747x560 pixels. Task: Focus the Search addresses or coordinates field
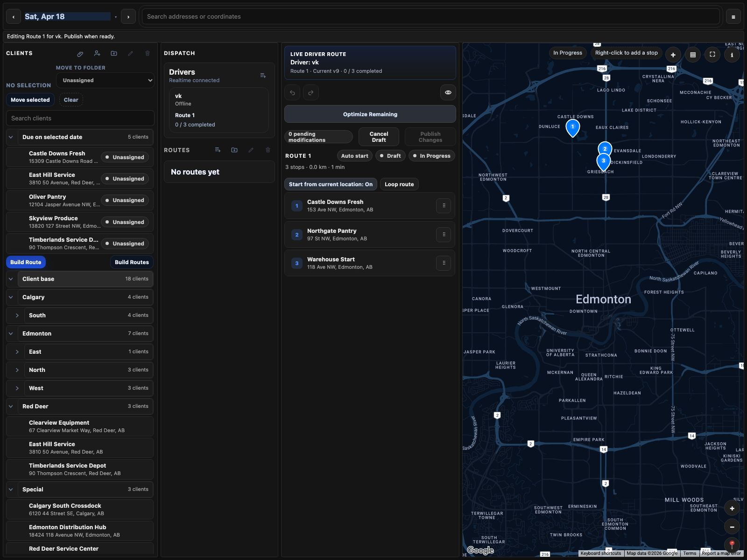click(431, 17)
